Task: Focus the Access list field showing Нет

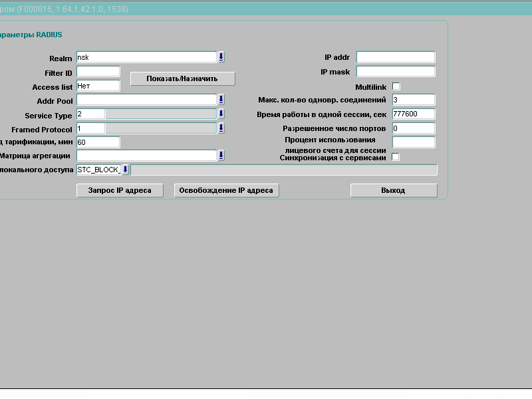Action: (98, 86)
